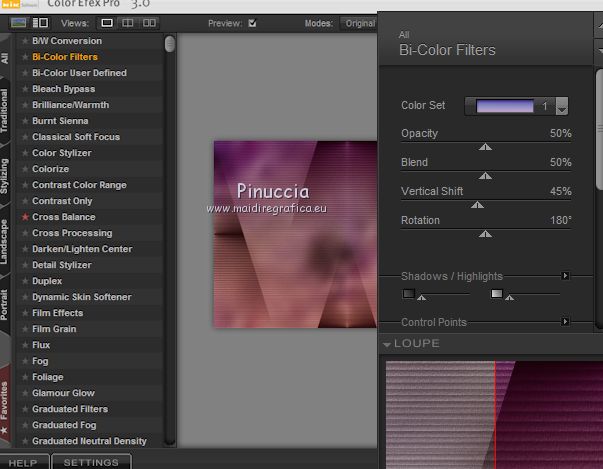Switch to the Stylizing category tab
The height and width of the screenshot is (469, 603).
4,176
